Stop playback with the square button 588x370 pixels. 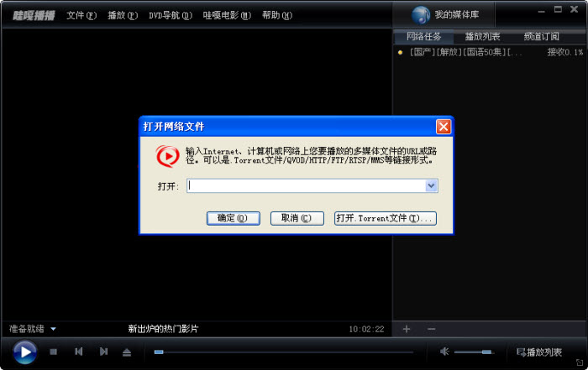tap(53, 352)
